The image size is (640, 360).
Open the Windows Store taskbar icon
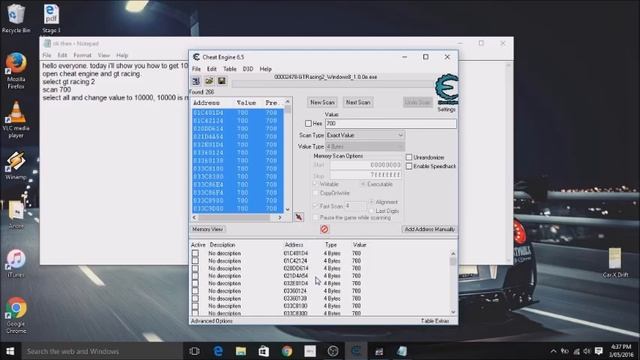tap(264, 351)
